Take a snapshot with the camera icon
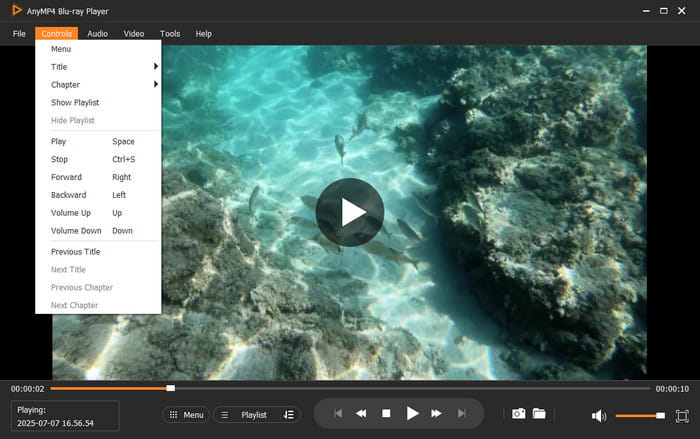This screenshot has width=700, height=439. click(x=518, y=414)
